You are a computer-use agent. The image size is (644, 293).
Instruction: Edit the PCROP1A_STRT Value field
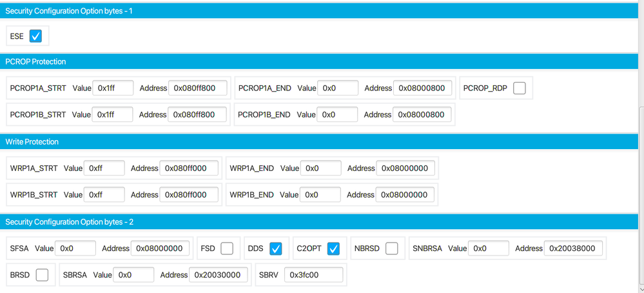coord(113,88)
